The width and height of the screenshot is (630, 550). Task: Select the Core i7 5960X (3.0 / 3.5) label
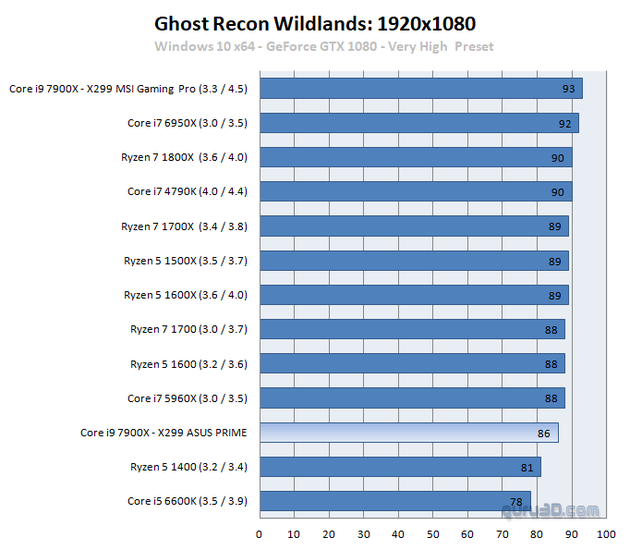coord(187,398)
